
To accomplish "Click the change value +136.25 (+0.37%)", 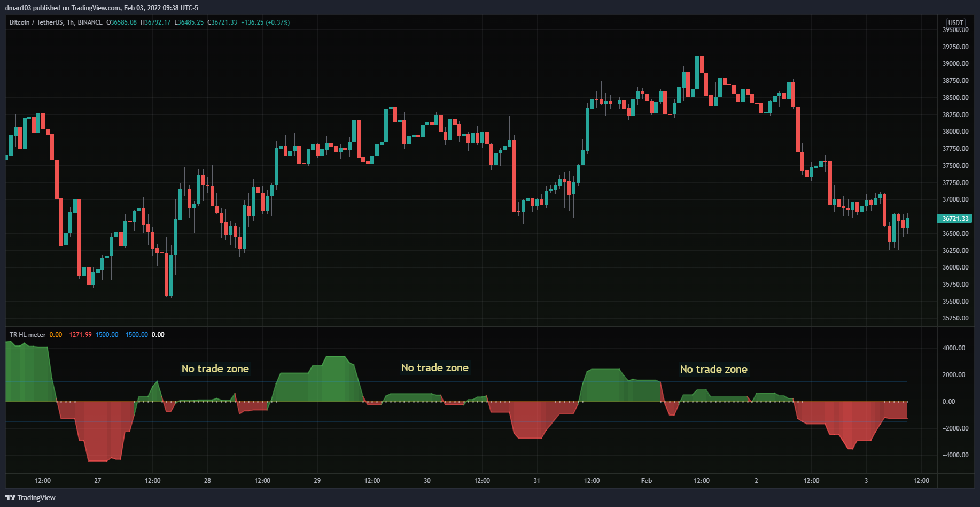I will coord(266,22).
